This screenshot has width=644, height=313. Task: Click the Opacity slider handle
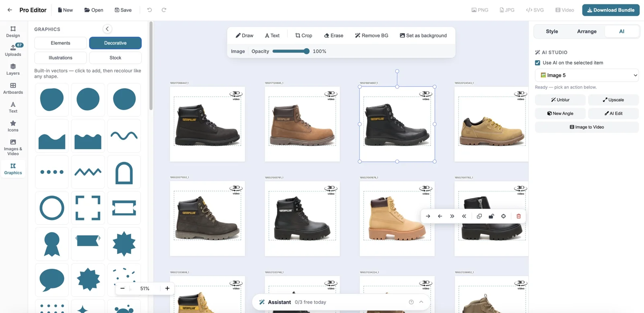[x=307, y=51]
